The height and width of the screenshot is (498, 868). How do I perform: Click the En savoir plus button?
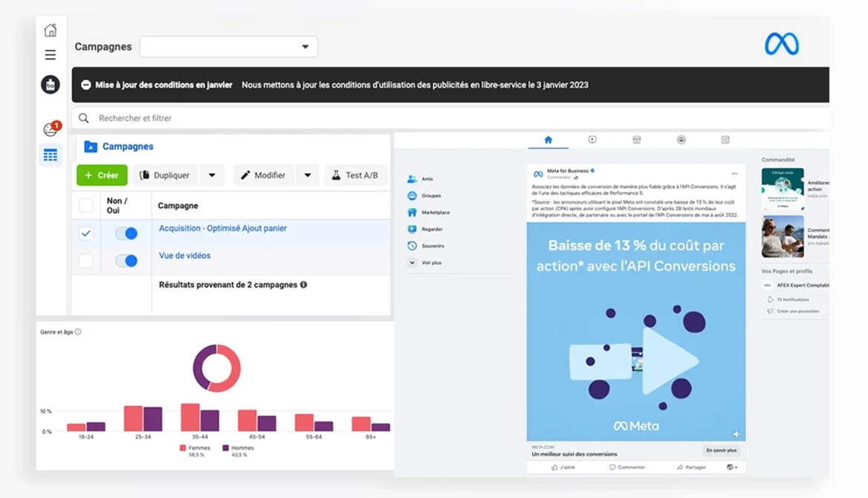722,450
